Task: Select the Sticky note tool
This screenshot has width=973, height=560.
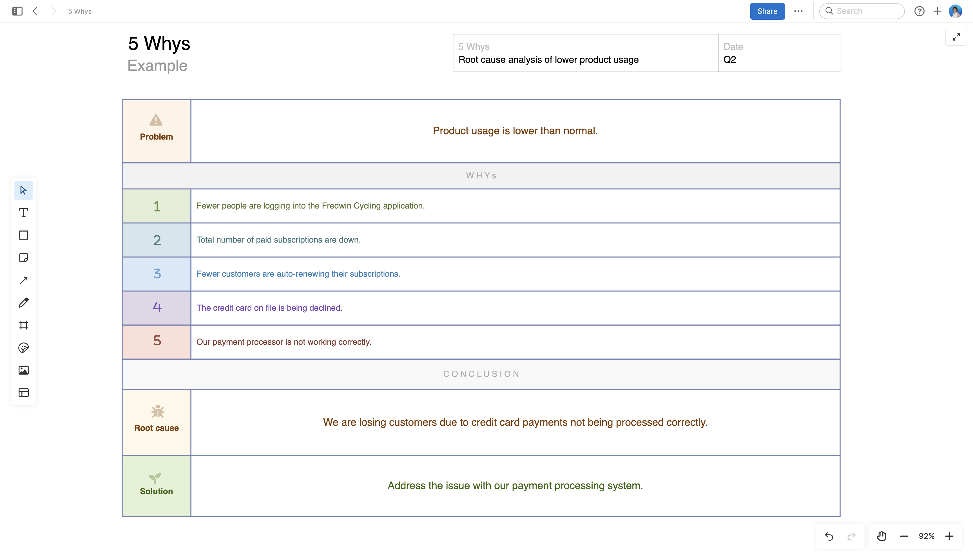Action: coord(23,258)
